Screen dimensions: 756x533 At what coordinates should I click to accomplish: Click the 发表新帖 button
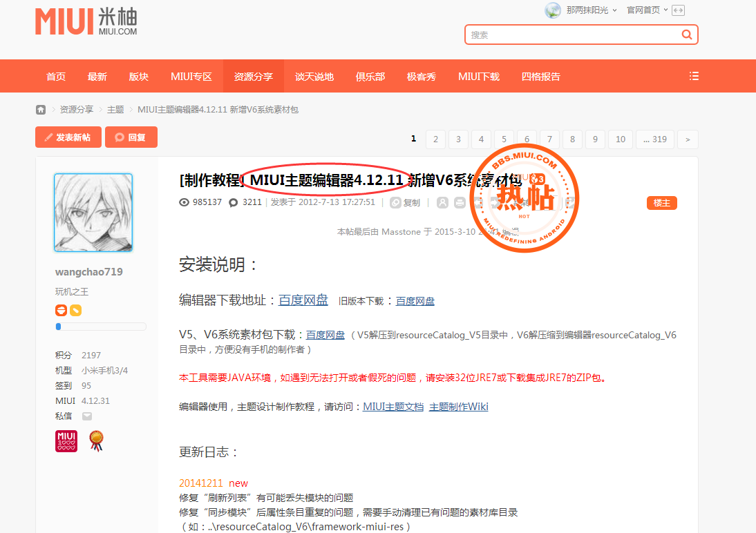68,137
